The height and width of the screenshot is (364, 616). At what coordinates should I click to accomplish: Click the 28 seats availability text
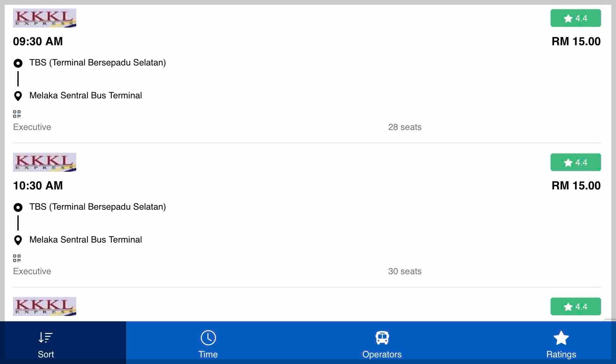pos(404,127)
